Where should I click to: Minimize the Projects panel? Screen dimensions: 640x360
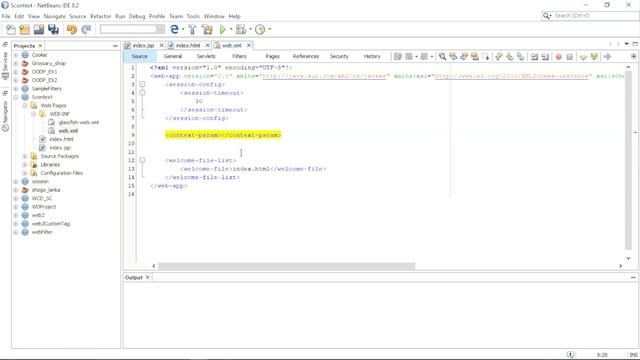115,46
